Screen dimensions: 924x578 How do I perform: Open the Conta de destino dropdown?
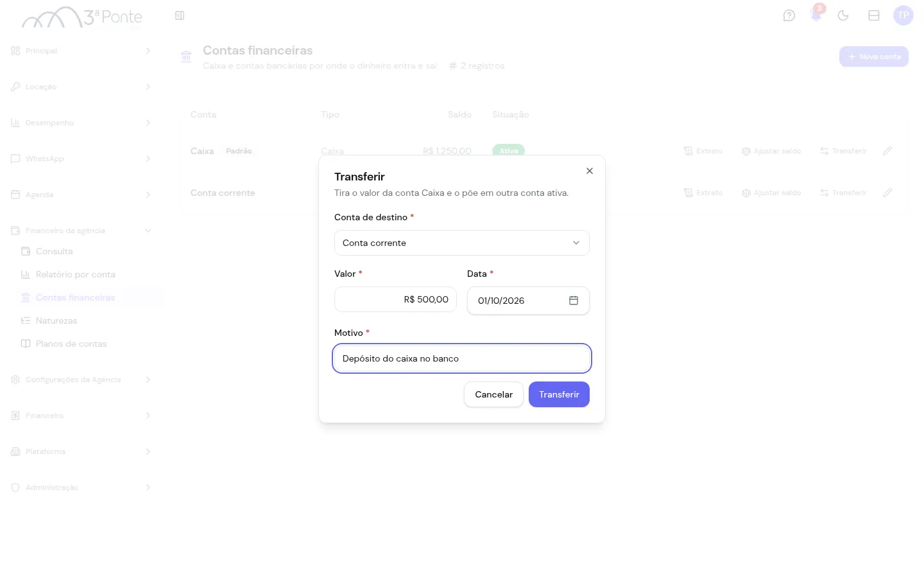(462, 243)
